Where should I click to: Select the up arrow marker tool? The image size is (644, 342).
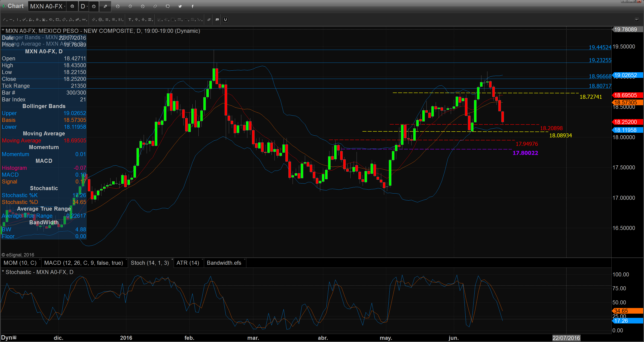pos(136,20)
